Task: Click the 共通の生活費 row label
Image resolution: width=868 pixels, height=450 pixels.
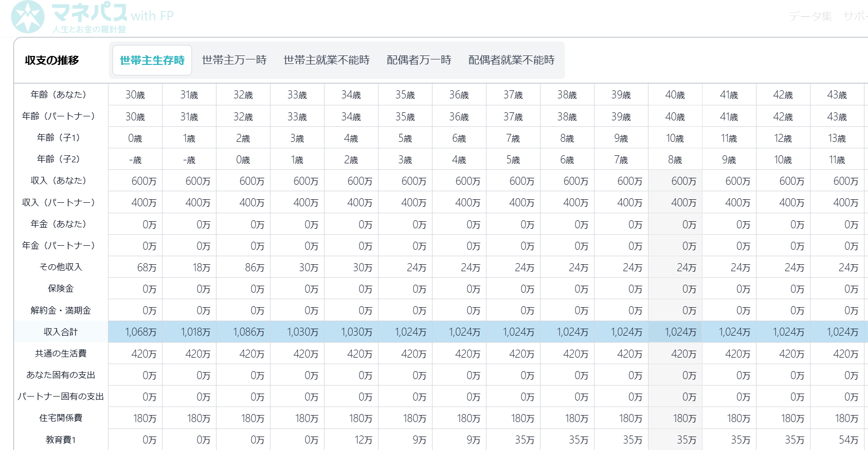Action: point(60,354)
